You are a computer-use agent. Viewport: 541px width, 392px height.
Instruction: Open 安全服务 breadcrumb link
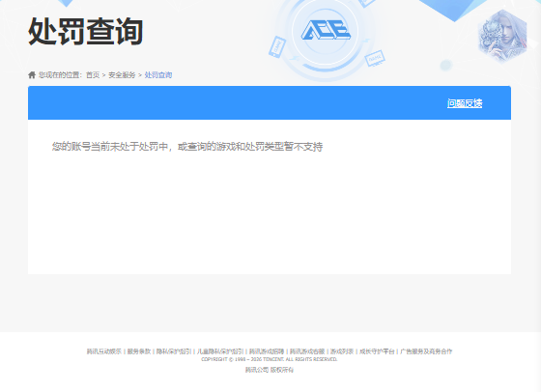(122, 74)
